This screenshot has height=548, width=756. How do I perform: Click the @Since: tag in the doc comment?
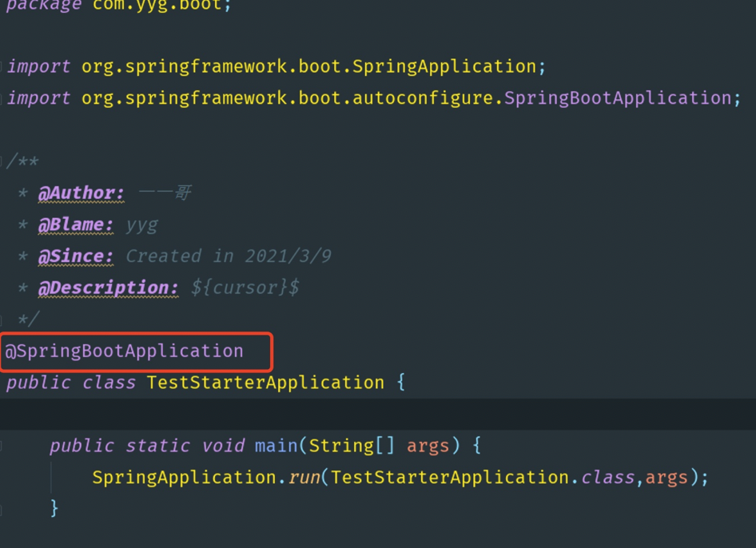tap(76, 256)
